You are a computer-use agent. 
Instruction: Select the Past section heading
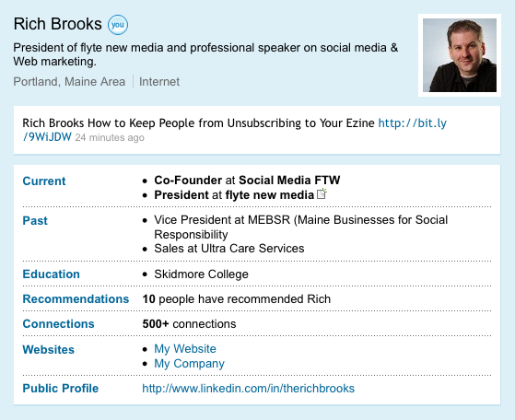(x=35, y=221)
